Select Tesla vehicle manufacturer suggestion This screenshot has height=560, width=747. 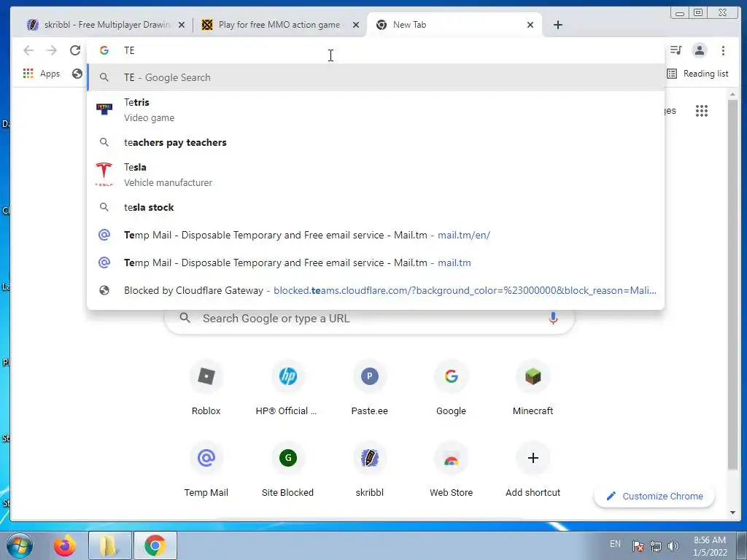376,174
